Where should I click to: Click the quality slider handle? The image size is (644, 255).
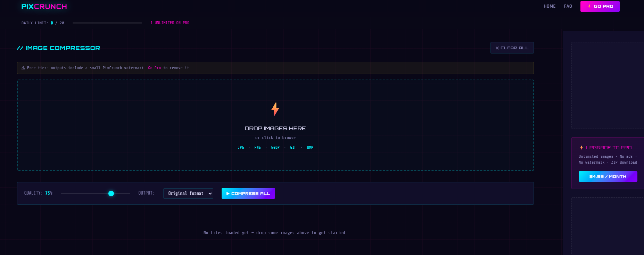111,194
